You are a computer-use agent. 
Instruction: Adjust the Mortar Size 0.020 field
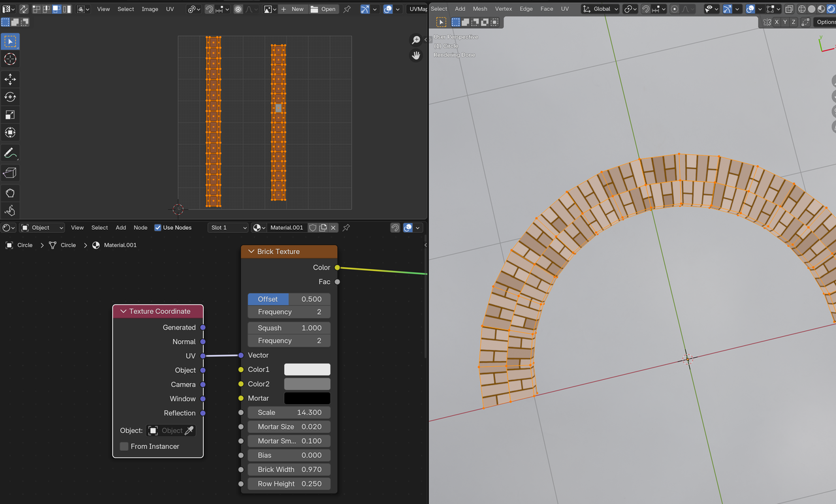tap(289, 427)
